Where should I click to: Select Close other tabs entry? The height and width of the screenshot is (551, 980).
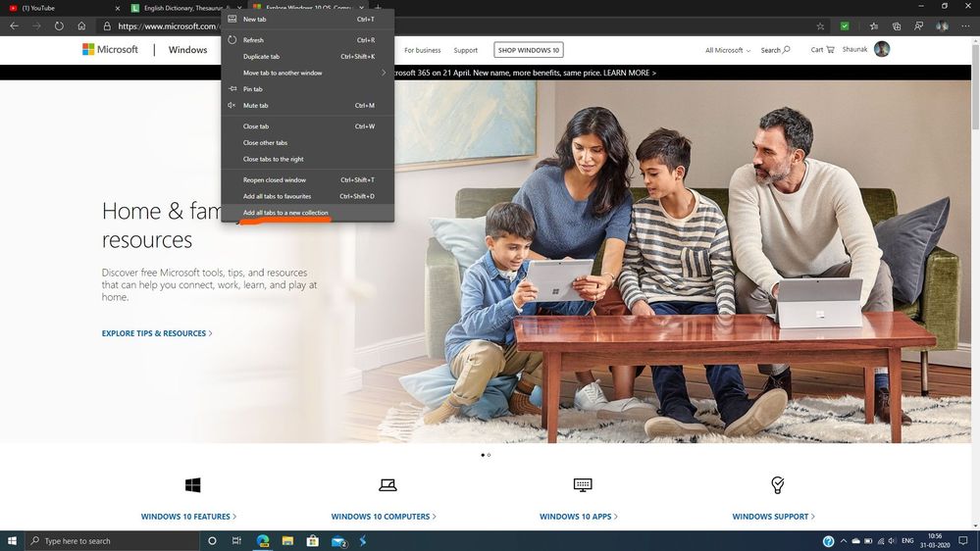[307, 142]
